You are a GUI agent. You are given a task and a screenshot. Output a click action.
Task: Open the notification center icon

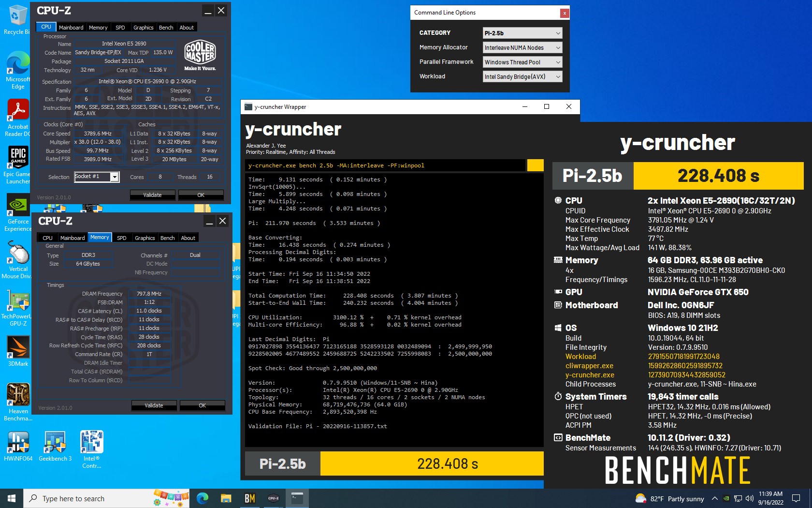point(796,499)
